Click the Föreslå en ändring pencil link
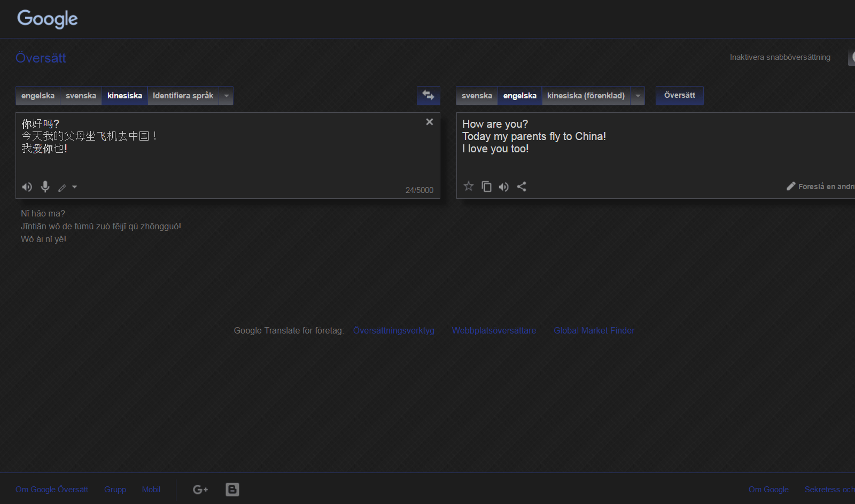The image size is (855, 504). click(x=821, y=187)
